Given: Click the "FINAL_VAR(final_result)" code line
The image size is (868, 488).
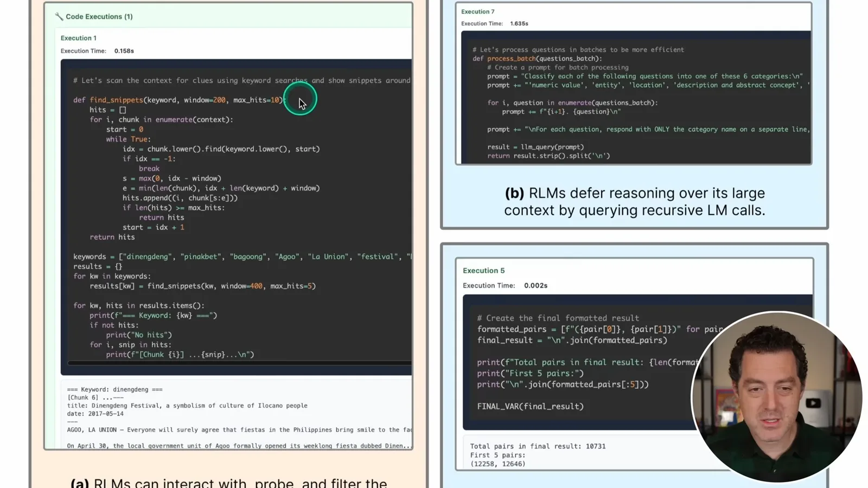Looking at the screenshot, I should click(531, 406).
